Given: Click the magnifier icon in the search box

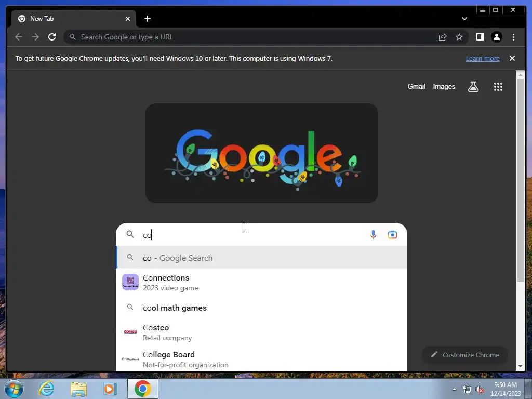Looking at the screenshot, I should point(130,234).
